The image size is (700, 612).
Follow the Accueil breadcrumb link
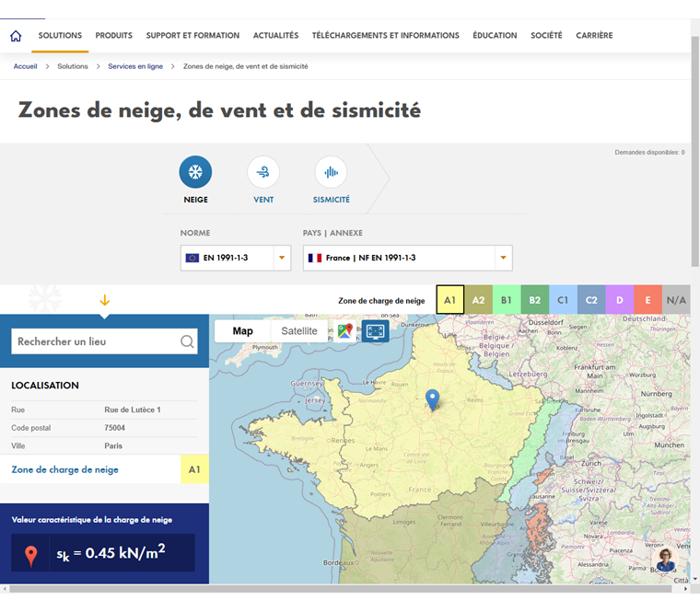click(25, 66)
